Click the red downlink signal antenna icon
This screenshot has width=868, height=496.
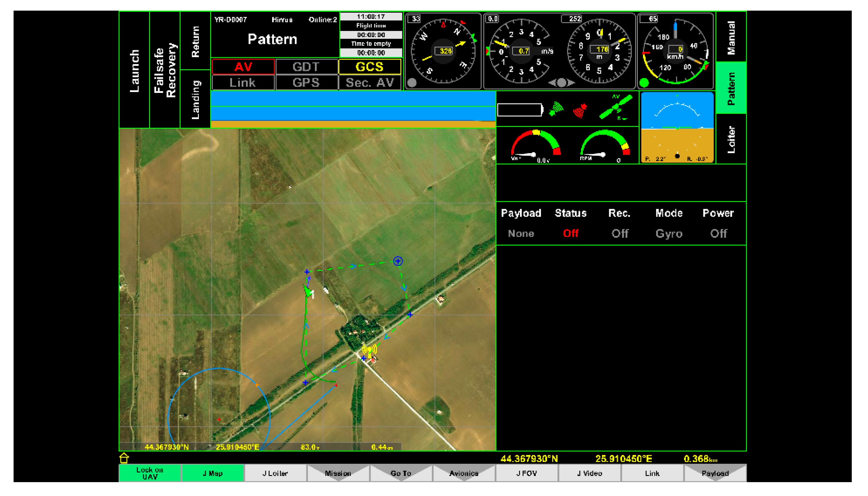click(580, 110)
